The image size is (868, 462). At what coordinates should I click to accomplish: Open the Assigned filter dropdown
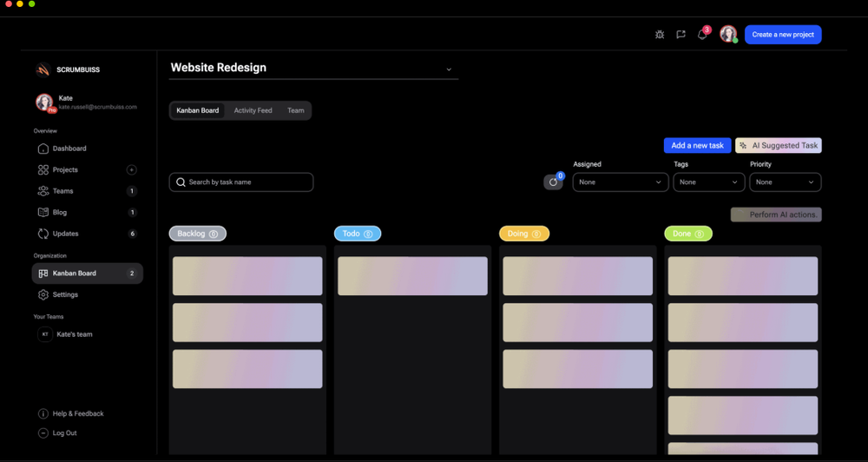click(620, 182)
